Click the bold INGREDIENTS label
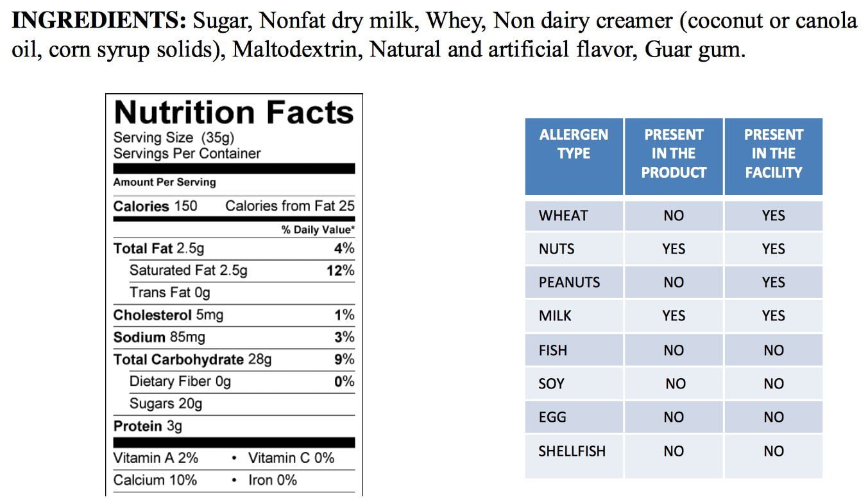The image size is (868, 504). coord(99,21)
